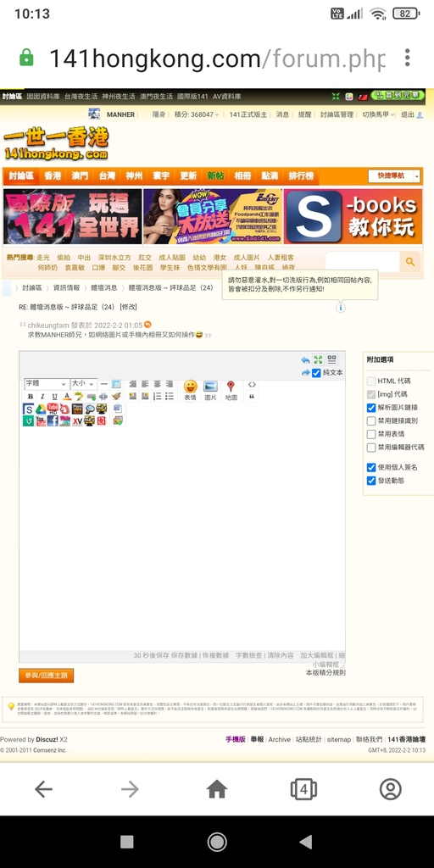Open browser tab switcher showing 4
Image resolution: width=434 pixels, height=868 pixels.
[x=303, y=789]
